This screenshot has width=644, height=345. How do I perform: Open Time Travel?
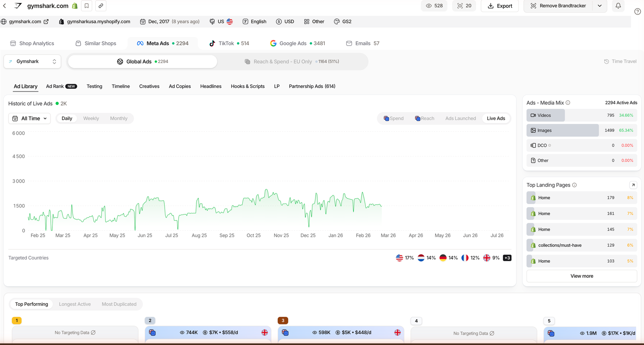[x=620, y=62]
